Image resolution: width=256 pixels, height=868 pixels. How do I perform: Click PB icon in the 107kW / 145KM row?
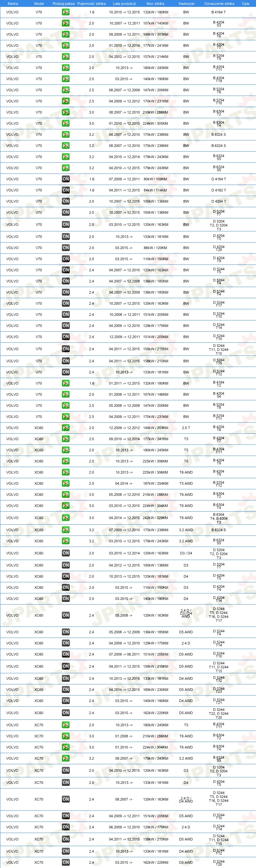click(66, 23)
